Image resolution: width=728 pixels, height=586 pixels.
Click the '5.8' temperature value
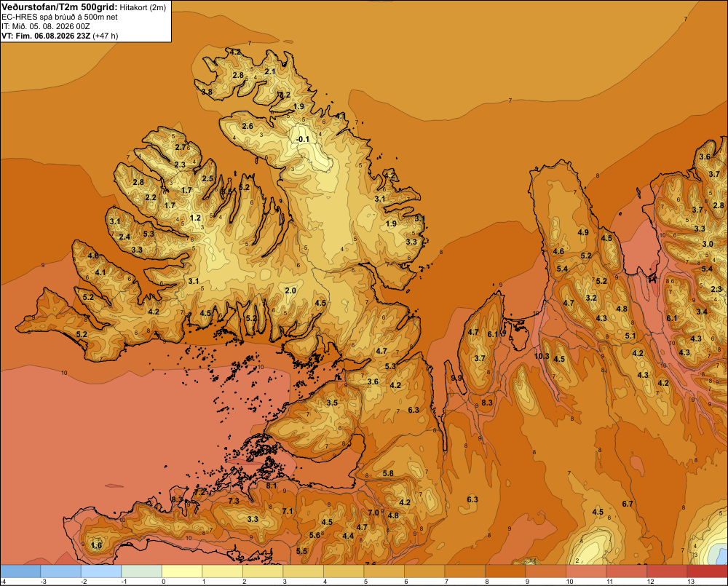point(388,474)
